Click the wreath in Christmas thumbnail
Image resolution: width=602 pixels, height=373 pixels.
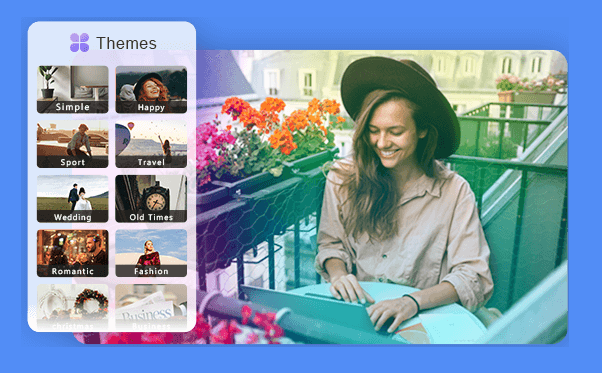click(x=91, y=304)
